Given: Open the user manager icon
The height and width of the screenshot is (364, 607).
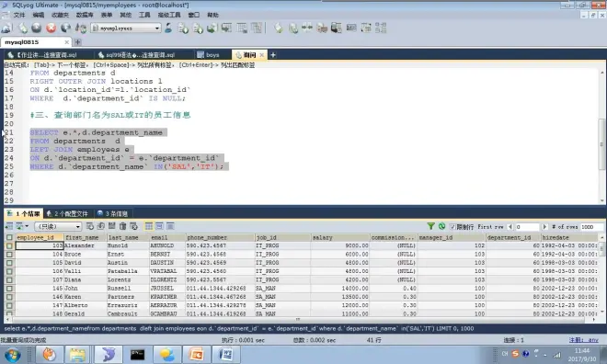Looking at the screenshot, I should (168, 28).
